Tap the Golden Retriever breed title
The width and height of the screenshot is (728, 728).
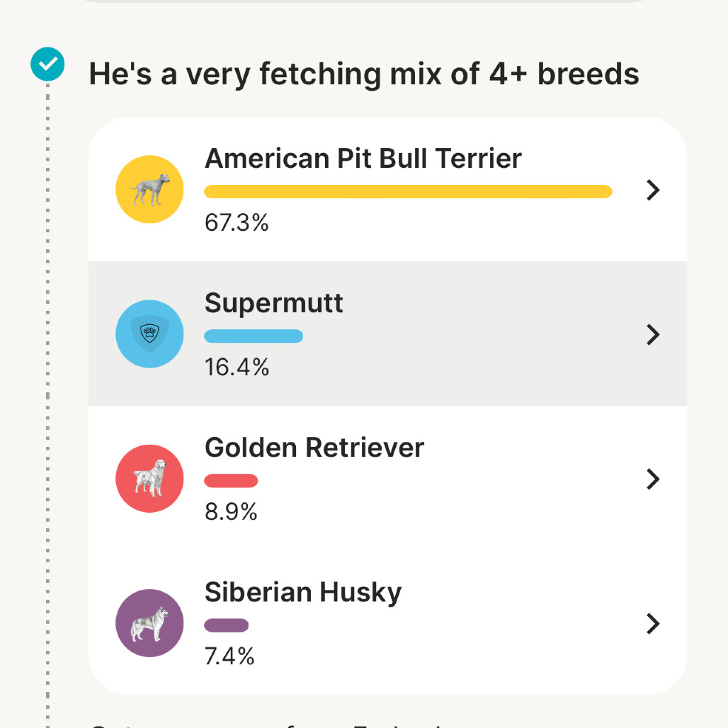pos(314,448)
